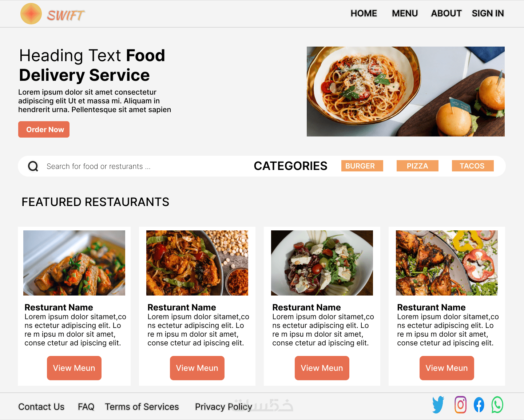Click the Swift logo icon
The width and height of the screenshot is (524, 420).
point(31,14)
